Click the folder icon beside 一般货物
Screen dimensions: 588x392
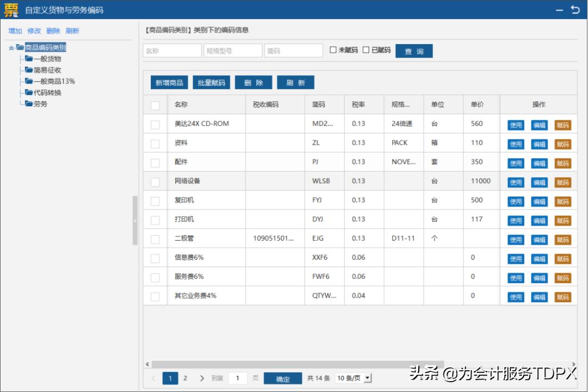click(x=30, y=58)
